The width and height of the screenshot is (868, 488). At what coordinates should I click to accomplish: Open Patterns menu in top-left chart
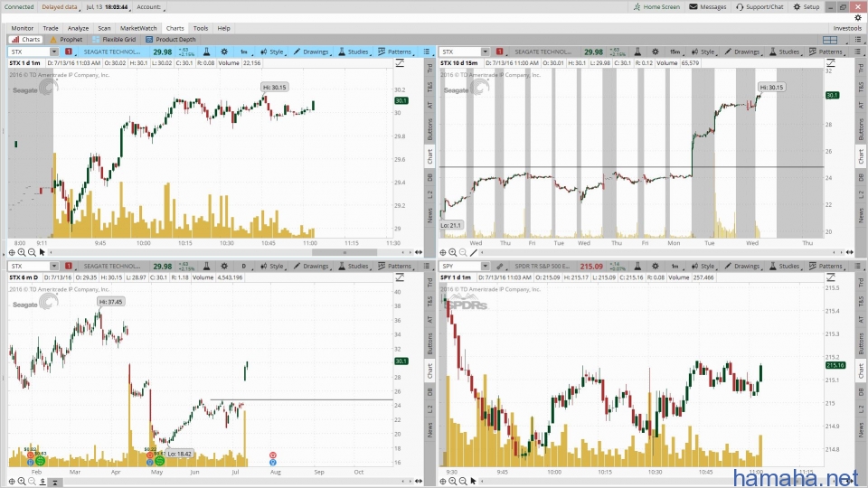click(x=395, y=52)
